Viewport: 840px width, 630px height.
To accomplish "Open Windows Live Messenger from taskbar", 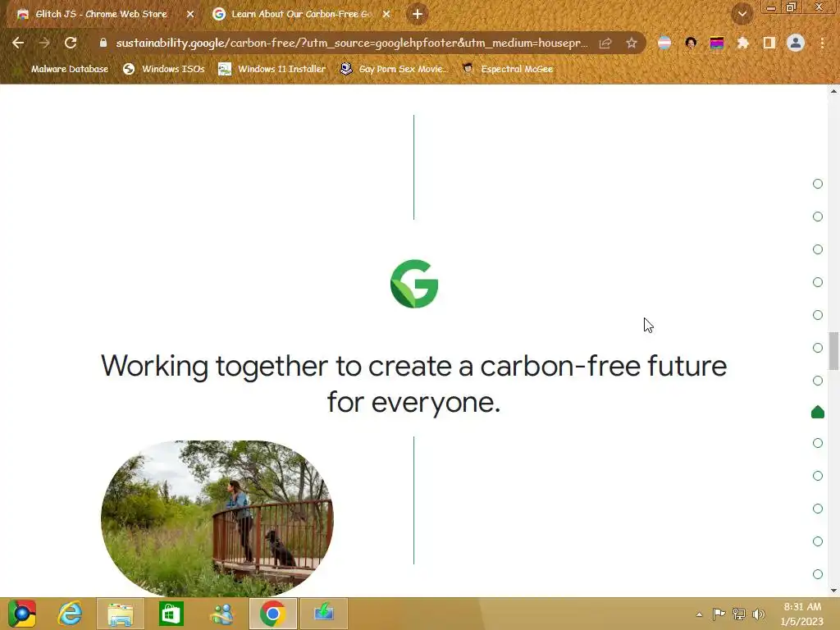I will (x=221, y=614).
